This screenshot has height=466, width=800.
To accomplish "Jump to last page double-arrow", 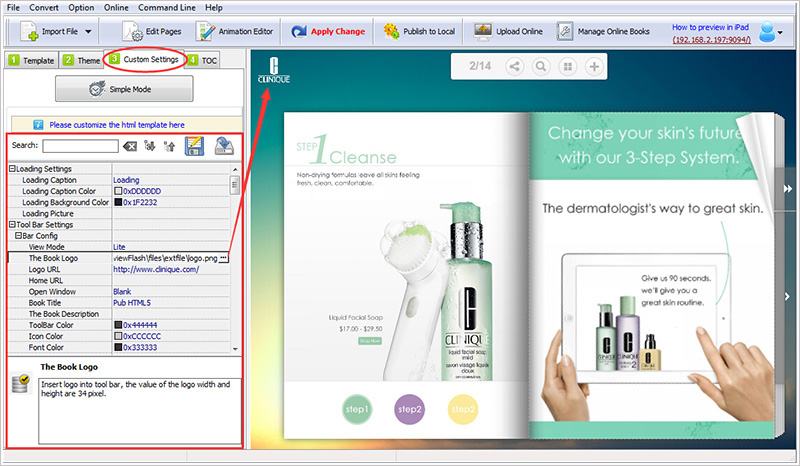I will (788, 189).
